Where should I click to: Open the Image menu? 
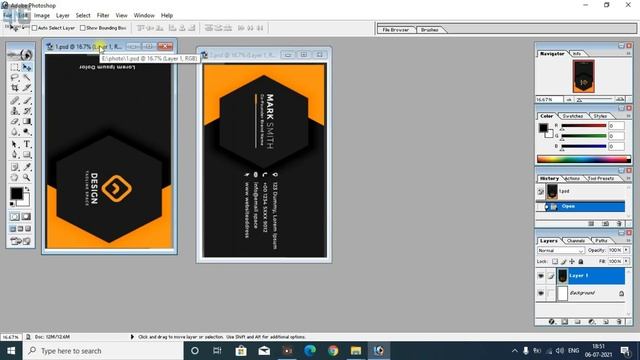tap(42, 16)
